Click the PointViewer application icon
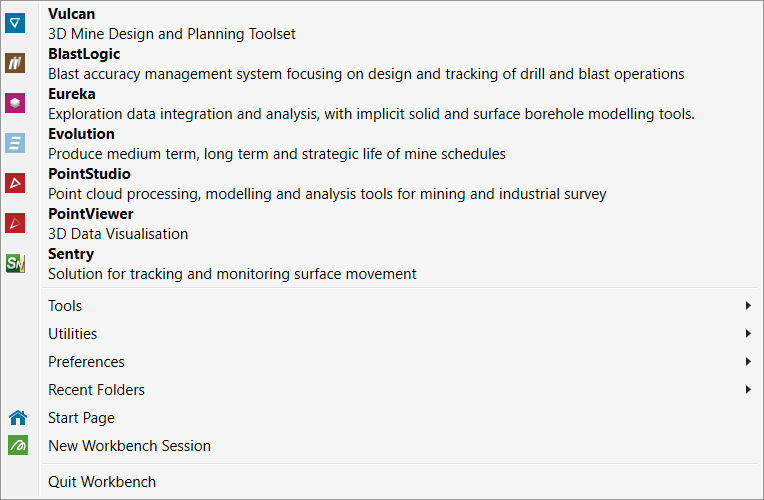Image resolution: width=764 pixels, height=500 pixels. [x=16, y=223]
